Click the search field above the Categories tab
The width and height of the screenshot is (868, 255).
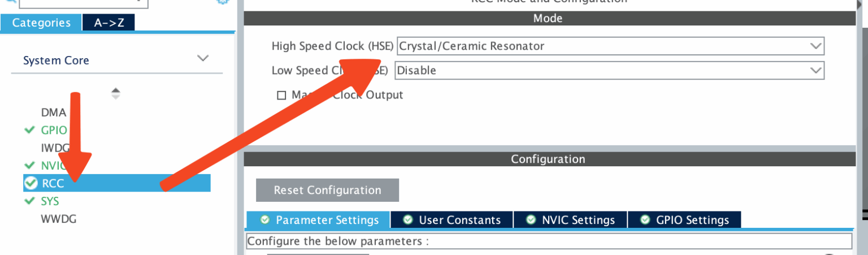click(84, 3)
